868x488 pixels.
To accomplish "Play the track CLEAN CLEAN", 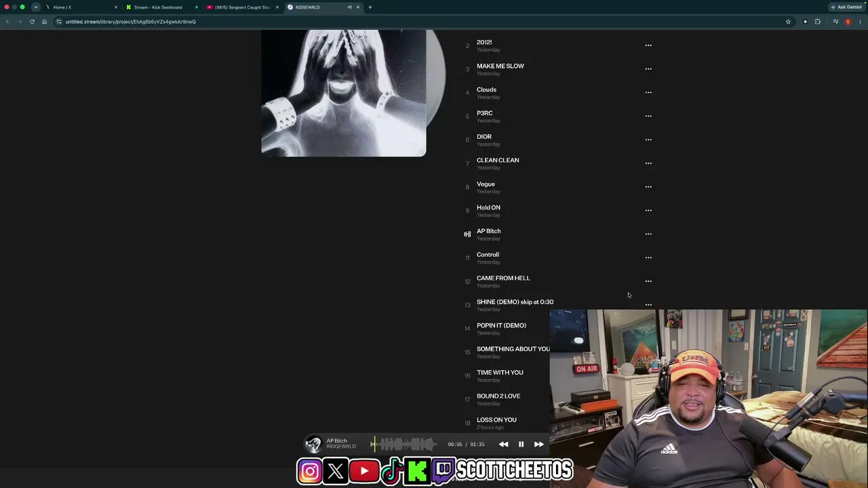I will (498, 161).
